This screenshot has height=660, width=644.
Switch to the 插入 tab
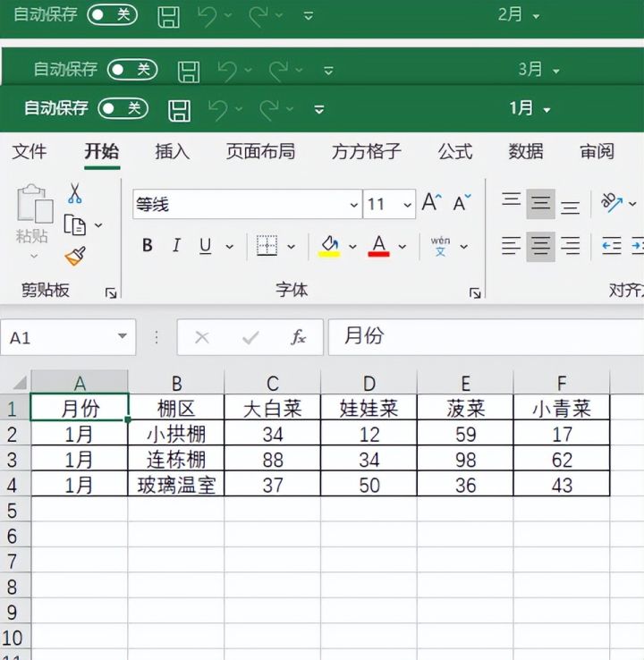(173, 152)
